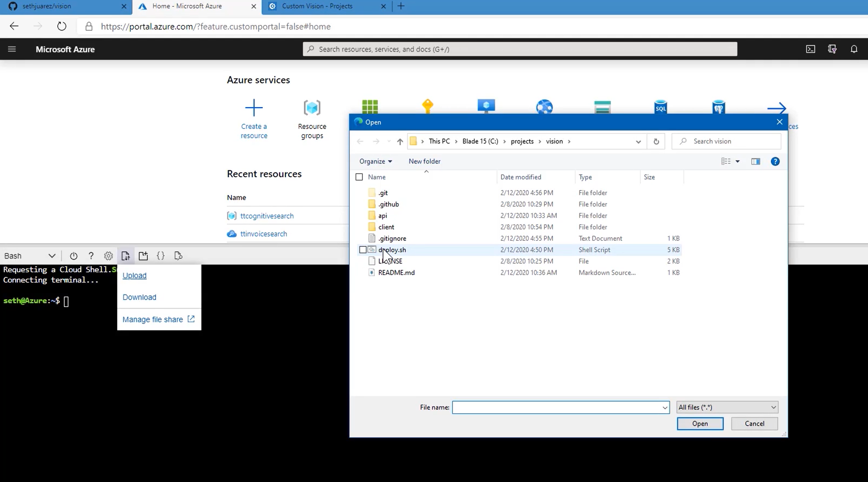The image size is (868, 482).
Task: Open the Azure portal hamburger menu
Action: coord(12,49)
